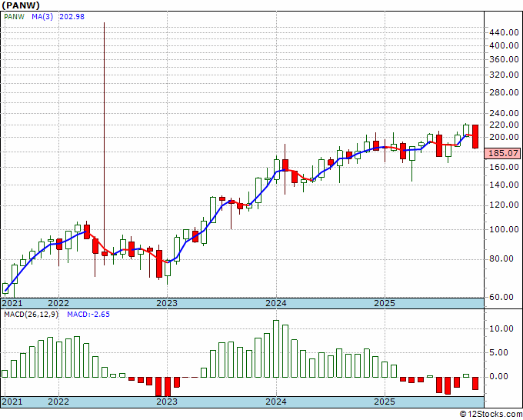Click the 10.00 MACD axis label
This screenshot has height=420, width=523.
[501, 329]
